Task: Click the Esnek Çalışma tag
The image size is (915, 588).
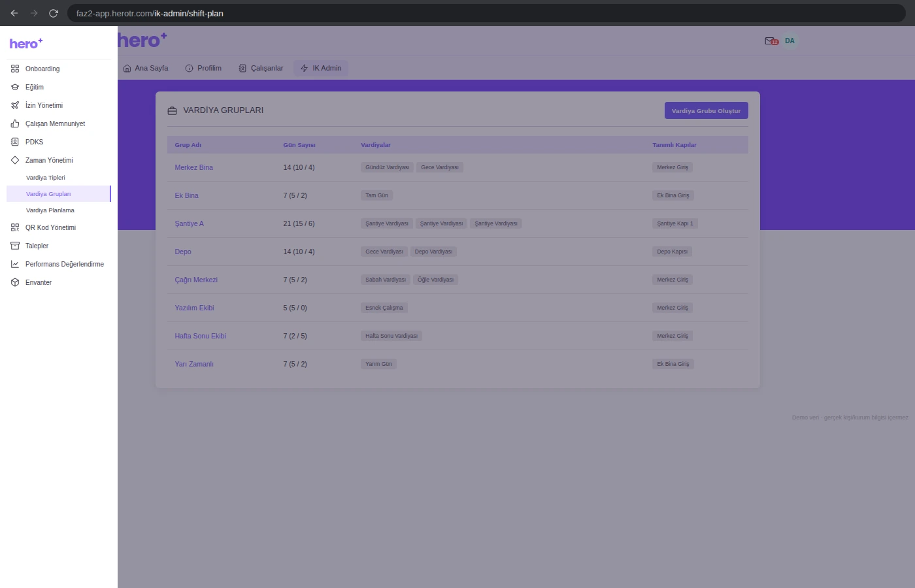Action: (x=384, y=308)
